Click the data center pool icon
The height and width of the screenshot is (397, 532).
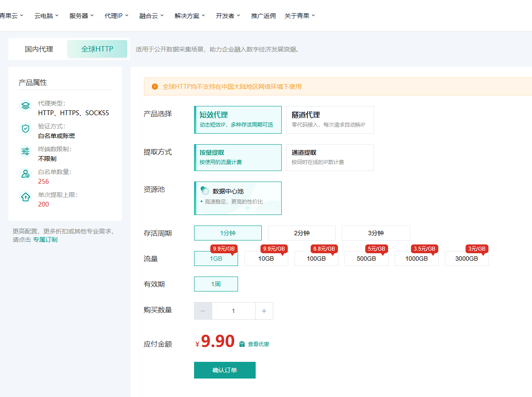tap(205, 191)
